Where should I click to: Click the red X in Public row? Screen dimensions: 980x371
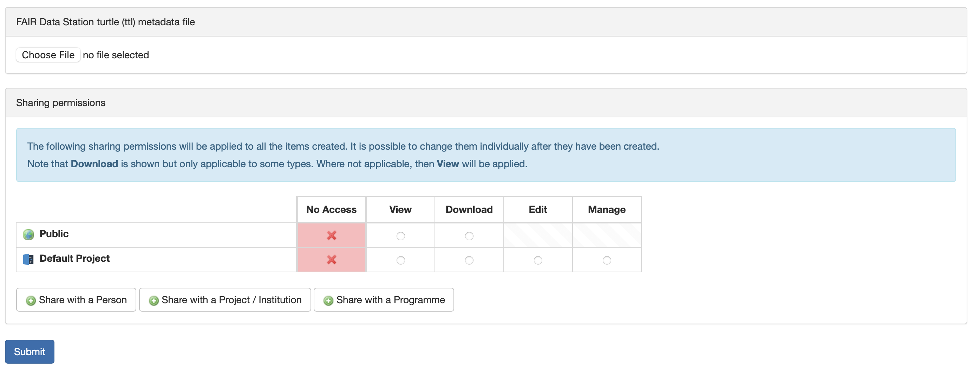[x=331, y=235]
